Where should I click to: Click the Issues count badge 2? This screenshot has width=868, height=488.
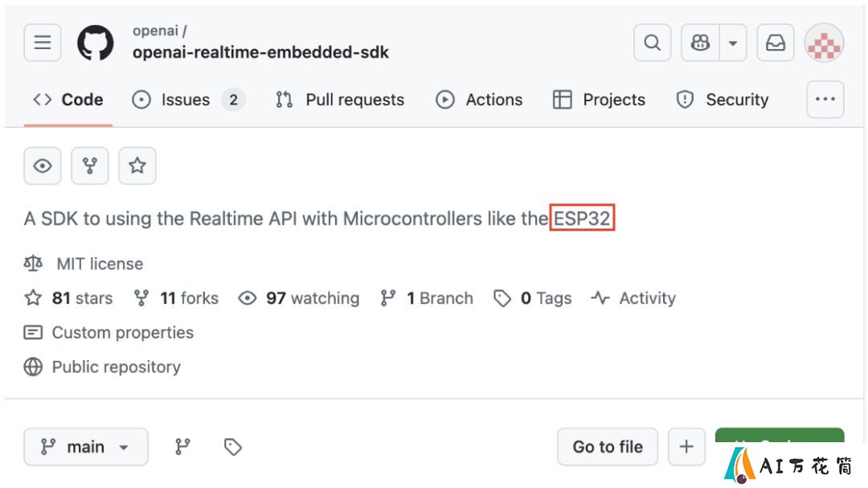pos(234,100)
